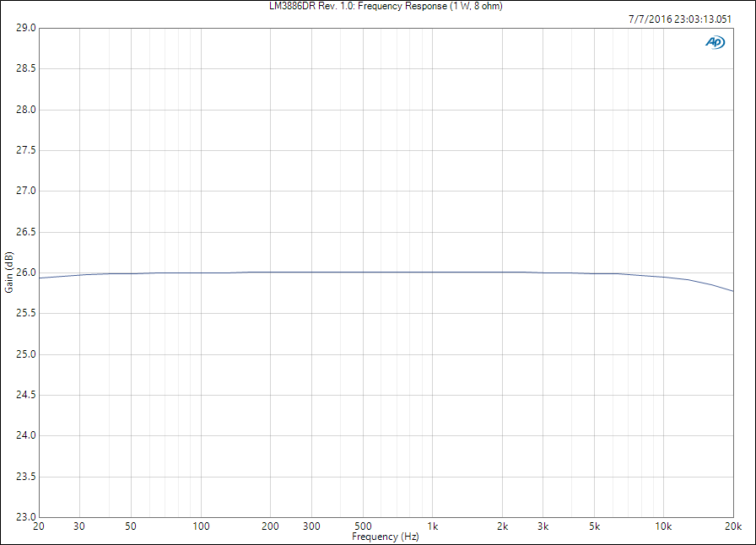
Task: Click the 'Frequency (Hz)' axis label
Action: 386,537
